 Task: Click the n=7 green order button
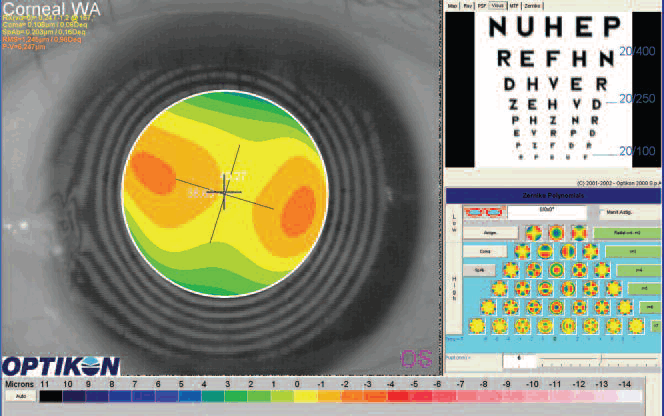(x=655, y=326)
